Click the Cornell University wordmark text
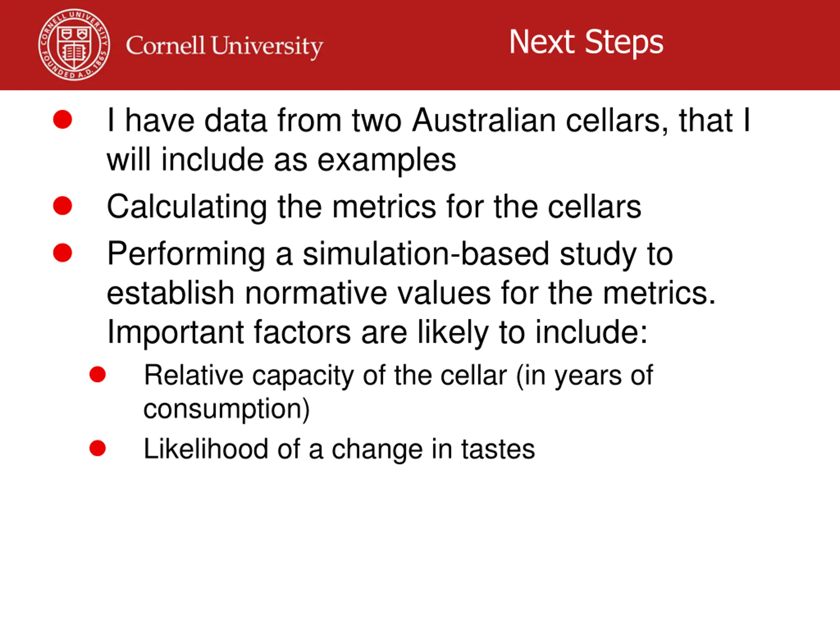 tap(224, 46)
